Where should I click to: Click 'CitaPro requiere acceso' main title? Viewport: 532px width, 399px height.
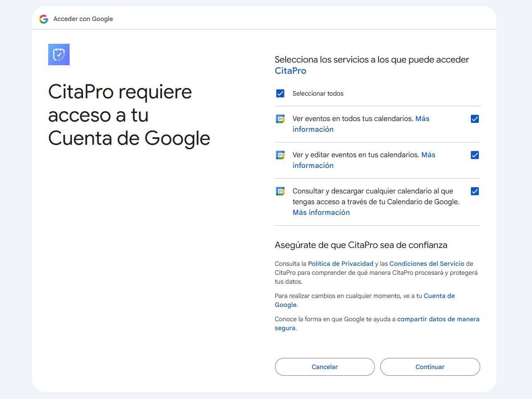tap(129, 115)
